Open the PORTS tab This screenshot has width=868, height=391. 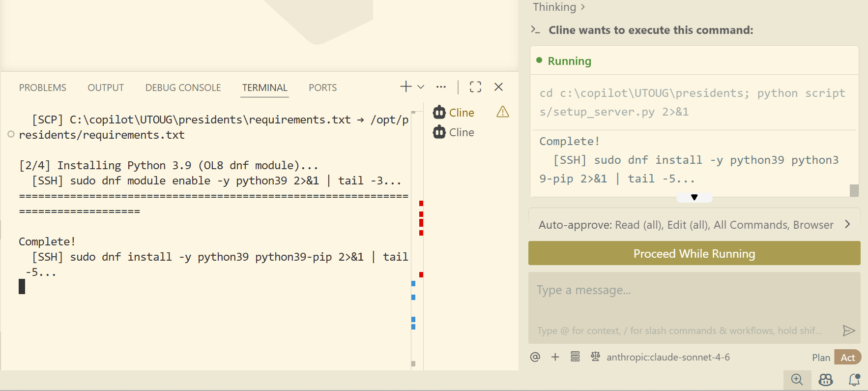click(322, 88)
